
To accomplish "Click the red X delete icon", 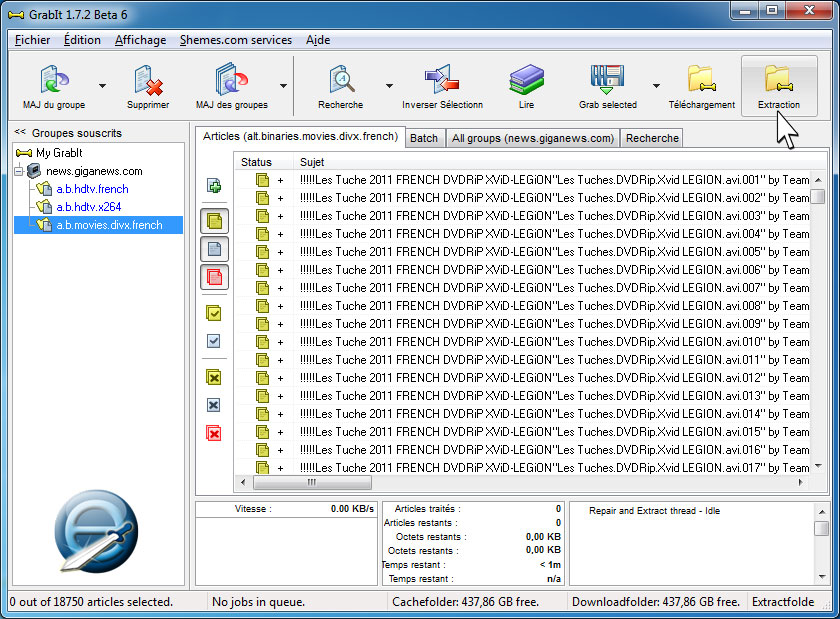I will (214, 433).
